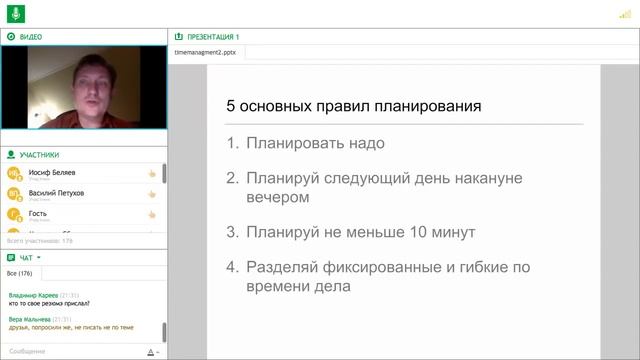Click raised hand icon for Гость
This screenshot has height=360, width=640.
click(x=152, y=215)
